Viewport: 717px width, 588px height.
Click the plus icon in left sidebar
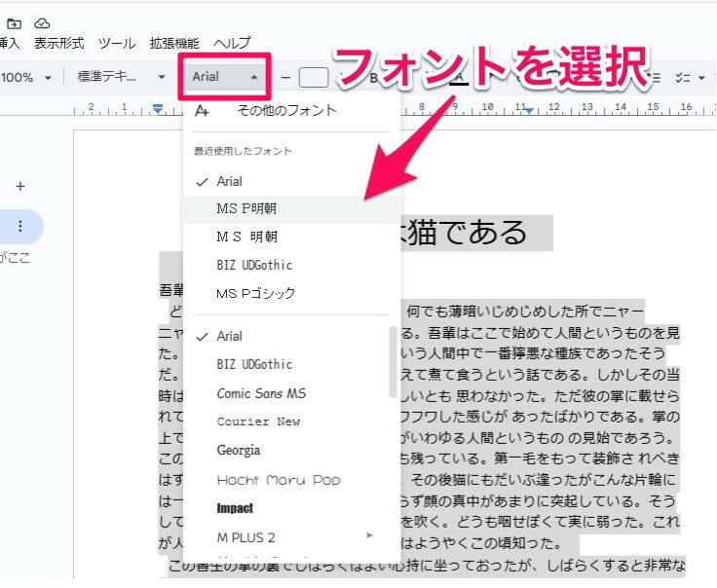click(x=20, y=186)
